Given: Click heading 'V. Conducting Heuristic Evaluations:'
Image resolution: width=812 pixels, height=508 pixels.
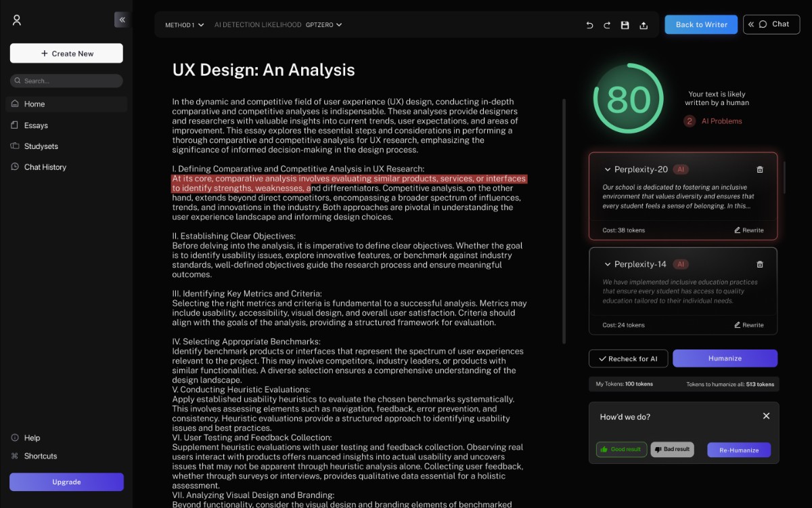Looking at the screenshot, I should 242,390.
